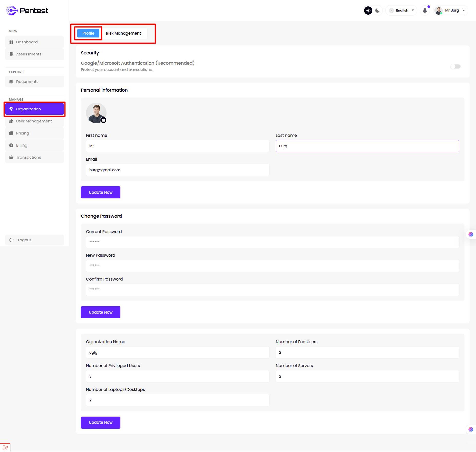Open the English language dropdown

402,11
